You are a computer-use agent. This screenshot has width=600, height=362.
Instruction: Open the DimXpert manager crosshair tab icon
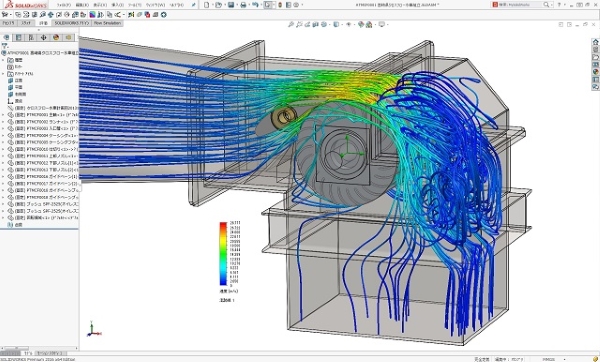(43, 38)
